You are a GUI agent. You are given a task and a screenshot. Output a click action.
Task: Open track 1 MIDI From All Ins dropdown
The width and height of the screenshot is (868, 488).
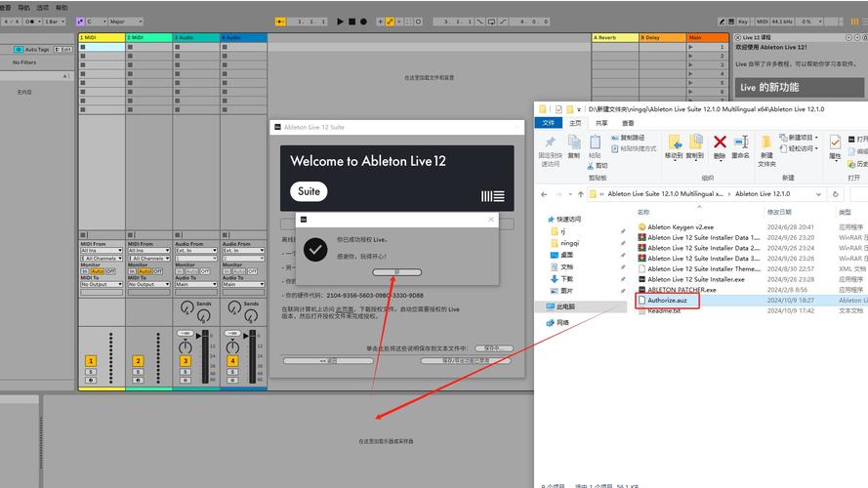pyautogui.click(x=102, y=251)
